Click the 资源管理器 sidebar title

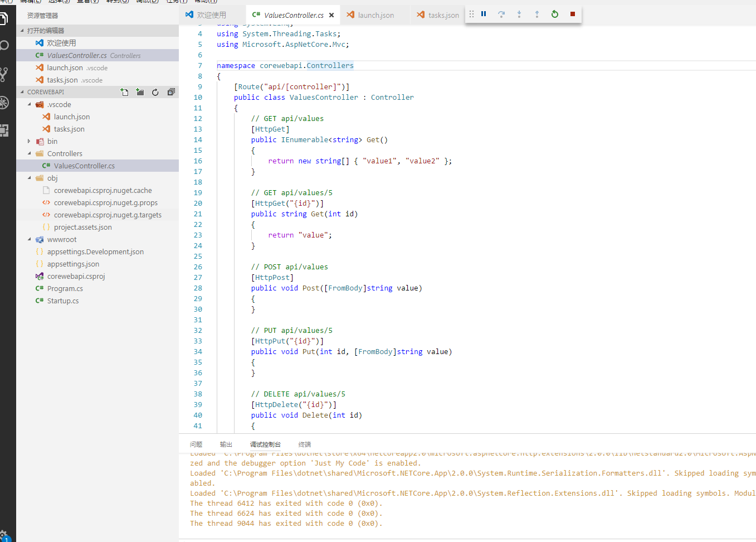click(x=43, y=16)
